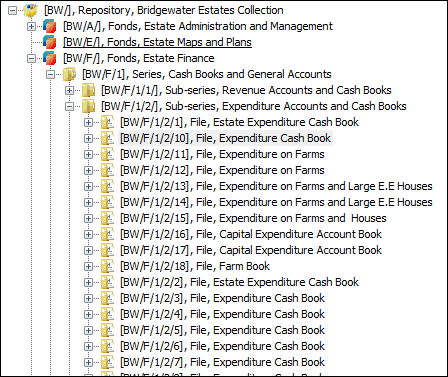Screen dimensions: 448x377
Task: Click the Estate Finance fonds icon
Action: click(x=49, y=58)
